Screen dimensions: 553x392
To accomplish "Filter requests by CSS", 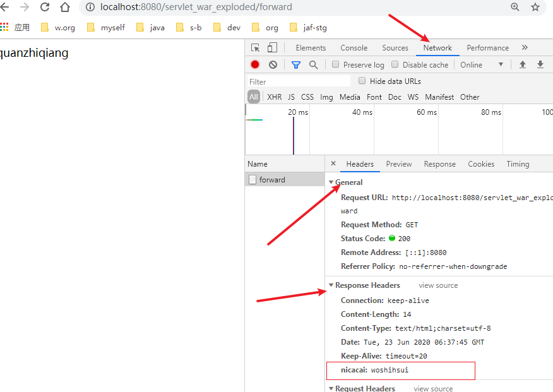I will pos(307,97).
